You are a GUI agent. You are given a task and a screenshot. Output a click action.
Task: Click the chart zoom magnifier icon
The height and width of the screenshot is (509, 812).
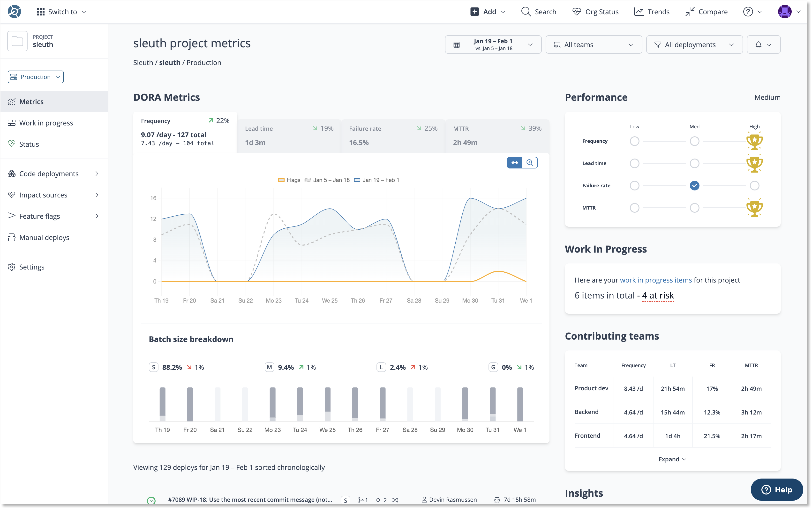pos(530,163)
